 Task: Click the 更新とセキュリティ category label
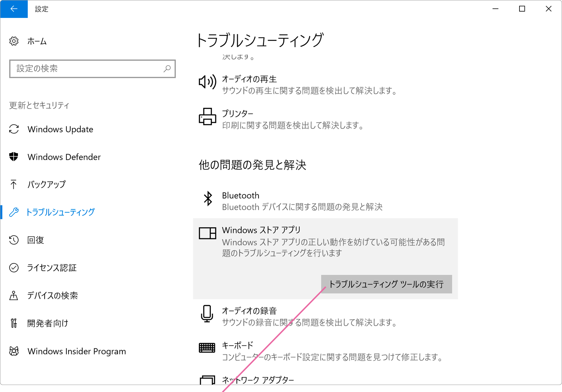click(x=39, y=105)
